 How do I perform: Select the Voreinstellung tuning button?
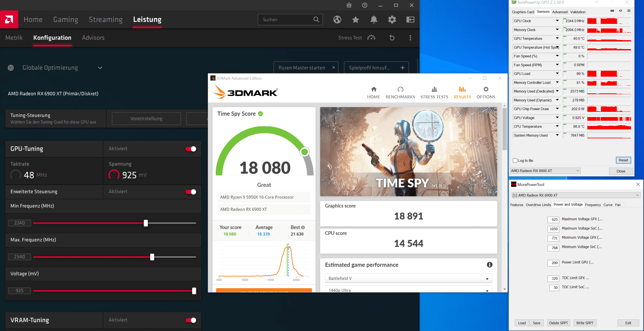point(146,119)
